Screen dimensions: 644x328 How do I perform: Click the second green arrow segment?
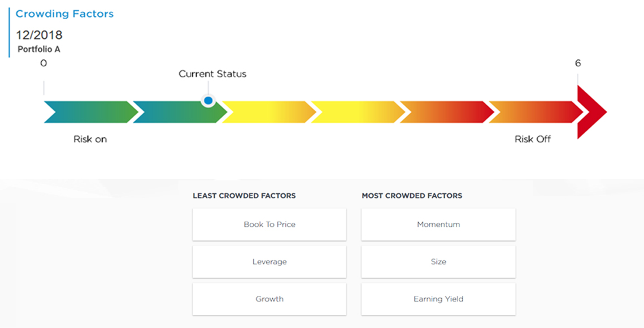pos(180,112)
